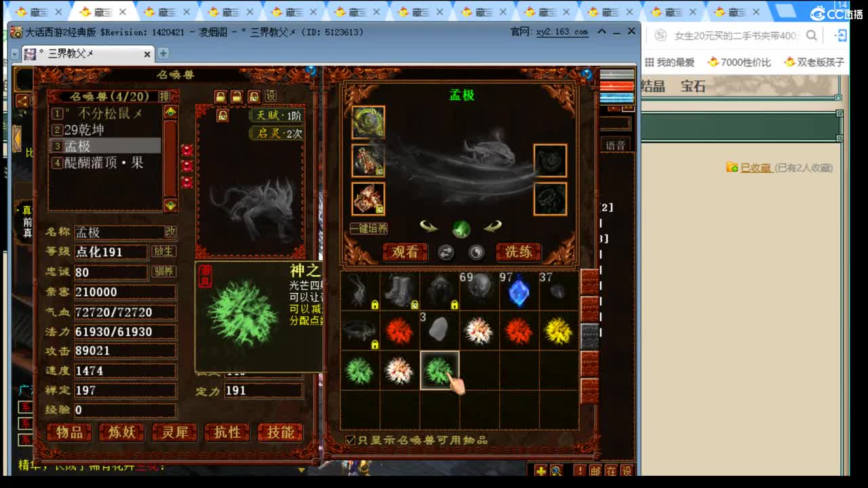Screen dimensions: 868x488
Task: Select pet 孟极 in the list
Action: [105, 146]
